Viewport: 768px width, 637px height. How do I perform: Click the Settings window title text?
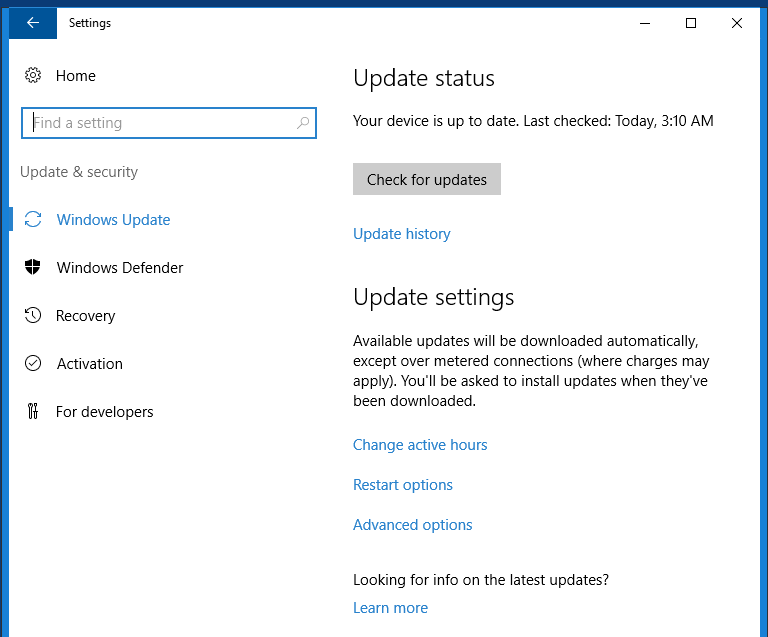pos(90,23)
